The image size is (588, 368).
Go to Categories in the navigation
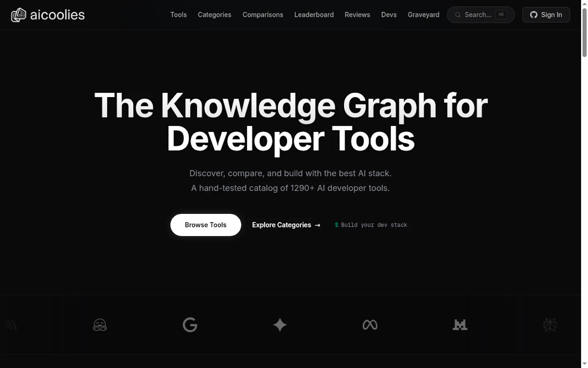(x=215, y=15)
